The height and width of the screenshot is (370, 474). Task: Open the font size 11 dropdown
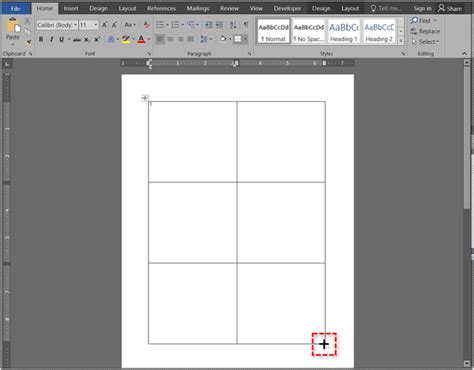tap(96, 25)
